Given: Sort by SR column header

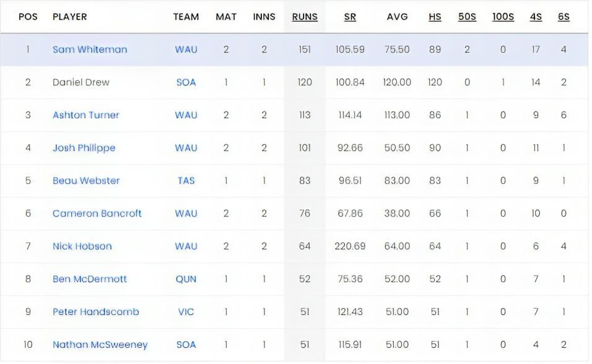Looking at the screenshot, I should 350,17.
